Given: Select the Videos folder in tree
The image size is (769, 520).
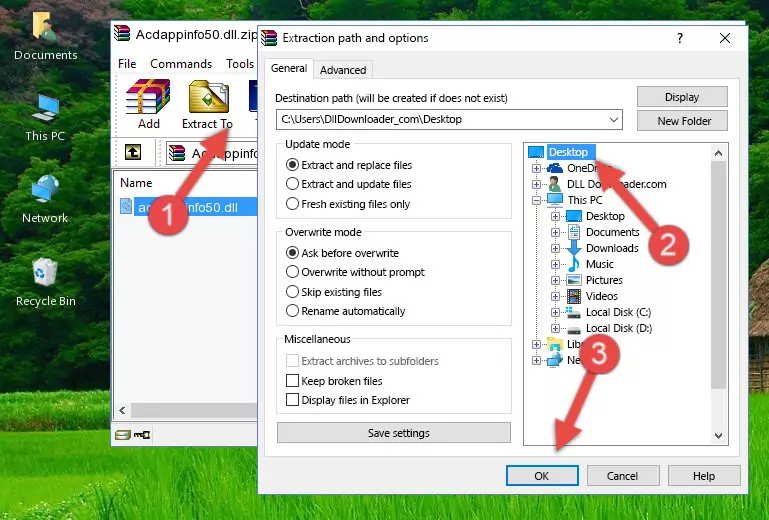Looking at the screenshot, I should point(601,296).
